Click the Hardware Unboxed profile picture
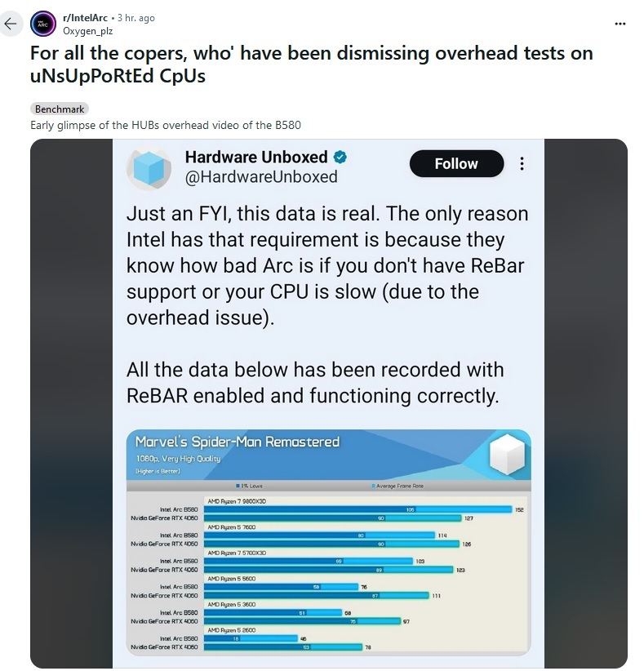Image resolution: width=644 pixels, height=671 pixels. pos(149,169)
